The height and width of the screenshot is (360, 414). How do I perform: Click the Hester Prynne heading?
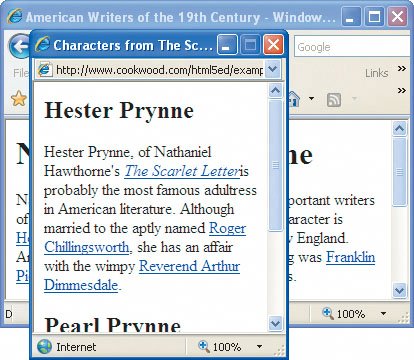coord(119,110)
